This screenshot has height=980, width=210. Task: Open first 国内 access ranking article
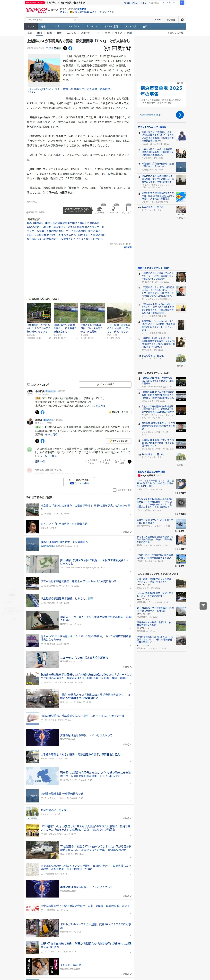click(158, 136)
